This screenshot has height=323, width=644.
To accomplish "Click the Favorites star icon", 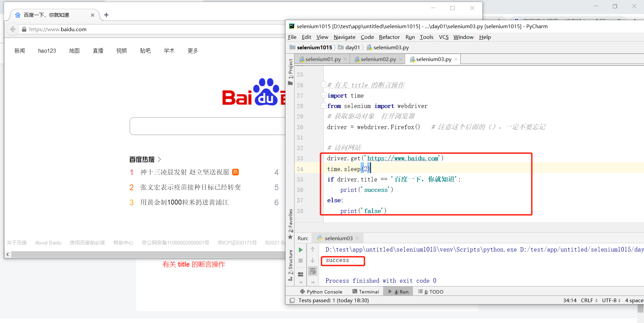I will point(290,237).
